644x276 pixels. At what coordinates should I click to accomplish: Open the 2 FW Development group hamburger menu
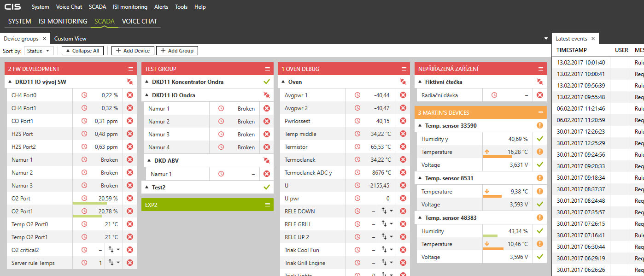pyautogui.click(x=131, y=69)
